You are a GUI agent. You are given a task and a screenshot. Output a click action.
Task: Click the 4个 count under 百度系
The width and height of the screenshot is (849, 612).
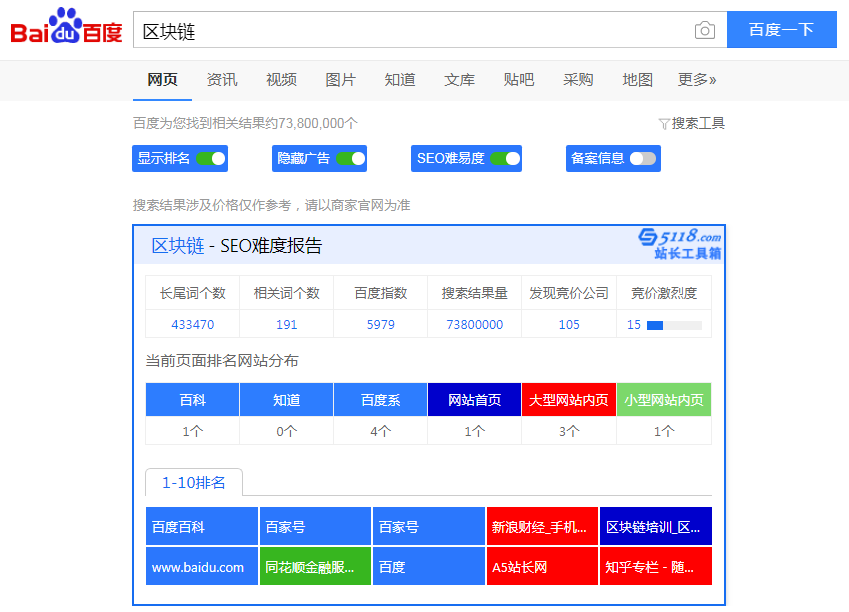(x=381, y=431)
